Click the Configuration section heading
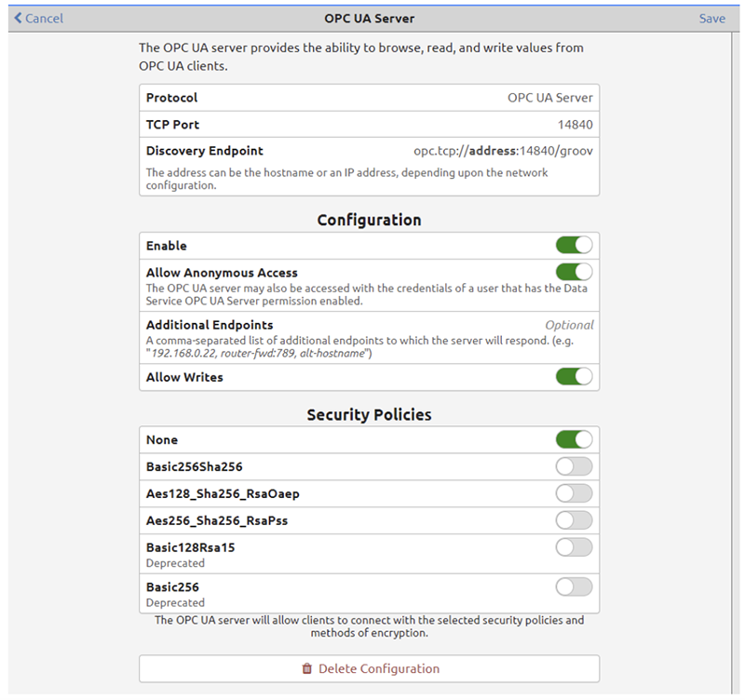This screenshot has width=745, height=700. pyautogui.click(x=369, y=220)
